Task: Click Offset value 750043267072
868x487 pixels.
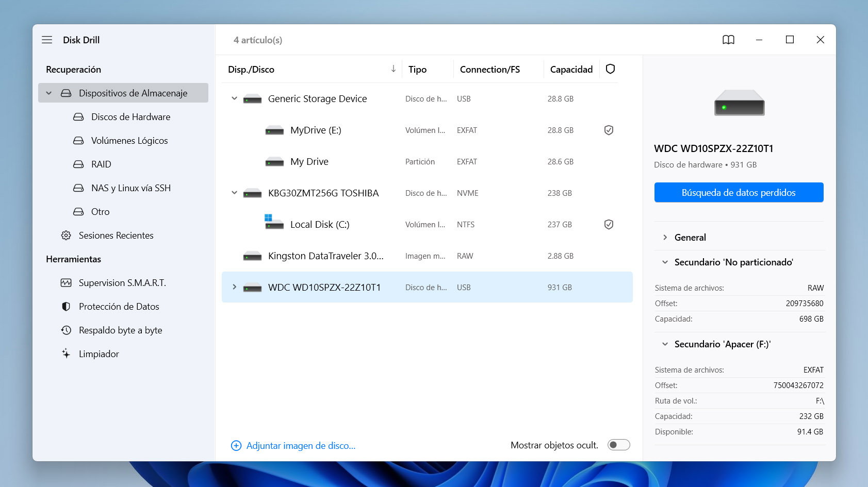Action: point(798,385)
